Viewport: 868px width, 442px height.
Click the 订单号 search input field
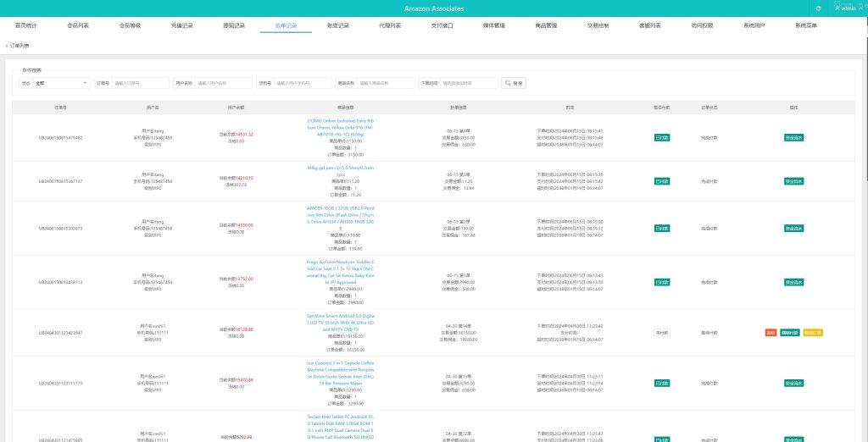140,83
